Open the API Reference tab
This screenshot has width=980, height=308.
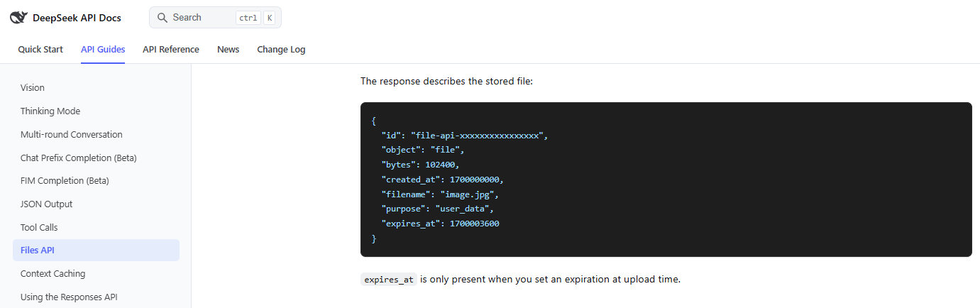(x=171, y=50)
